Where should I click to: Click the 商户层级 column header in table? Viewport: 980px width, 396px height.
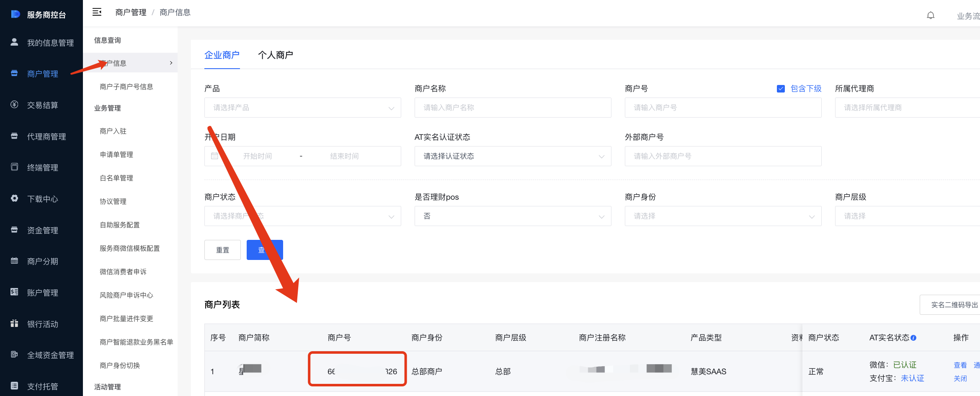point(511,337)
